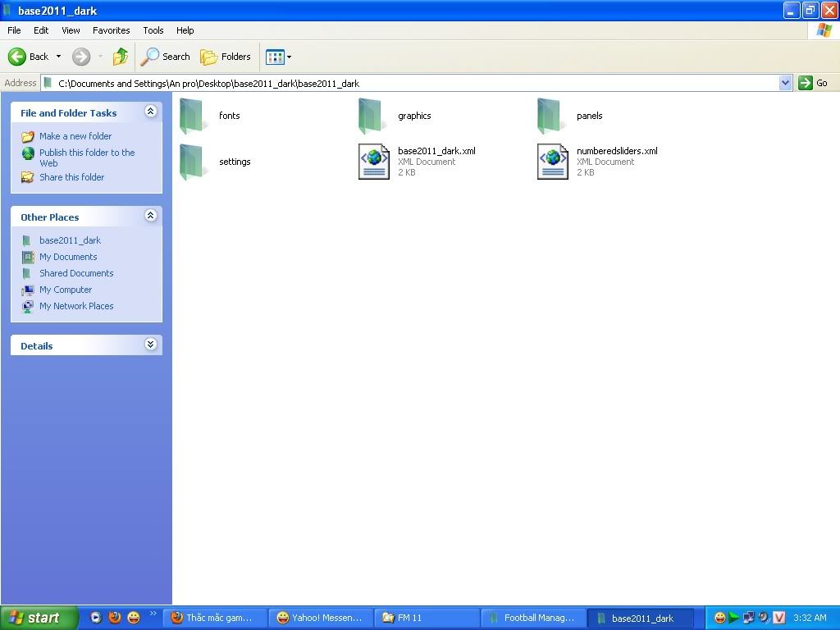The height and width of the screenshot is (630, 840).
Task: Open the Edit menu
Action: (x=41, y=30)
